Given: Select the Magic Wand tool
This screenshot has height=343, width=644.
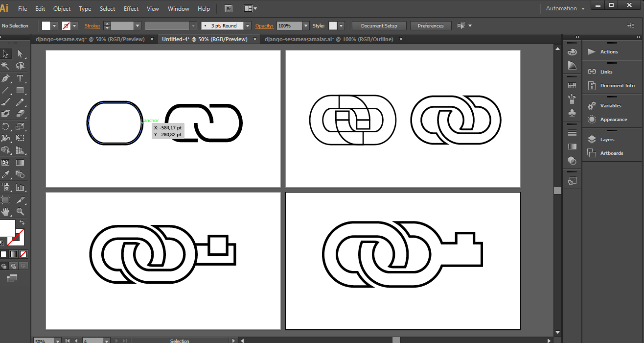Looking at the screenshot, I should pos(6,66).
